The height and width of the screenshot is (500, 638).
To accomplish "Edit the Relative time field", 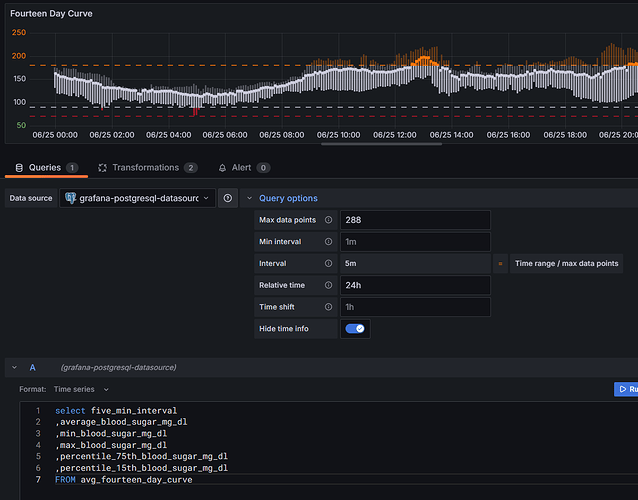I will pyautogui.click(x=415, y=285).
